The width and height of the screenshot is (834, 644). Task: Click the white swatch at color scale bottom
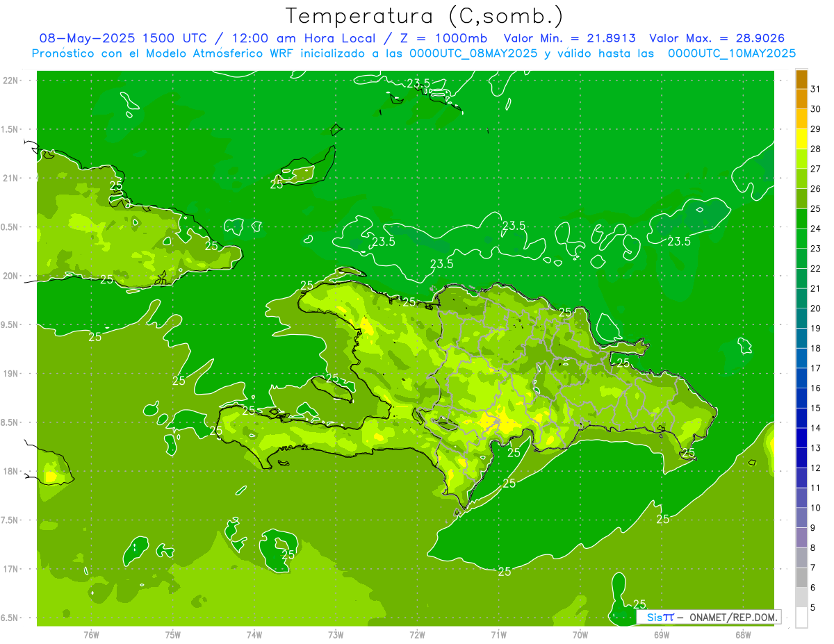[801, 618]
